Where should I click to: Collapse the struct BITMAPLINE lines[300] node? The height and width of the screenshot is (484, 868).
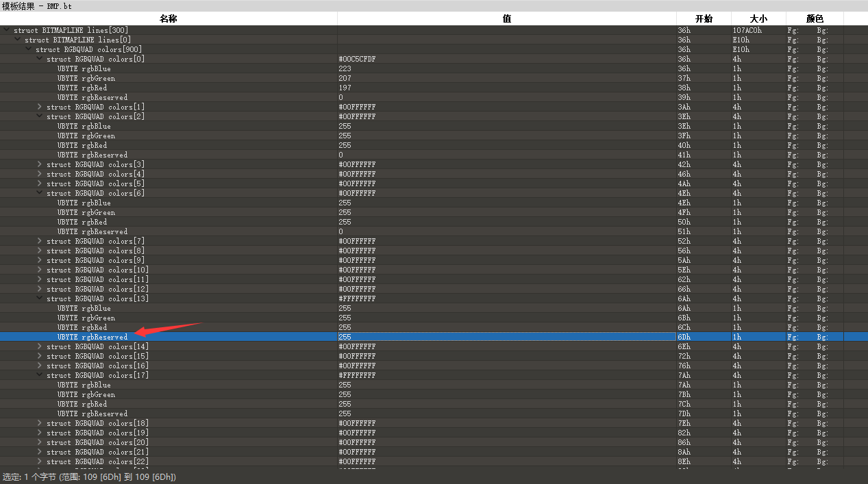5,29
